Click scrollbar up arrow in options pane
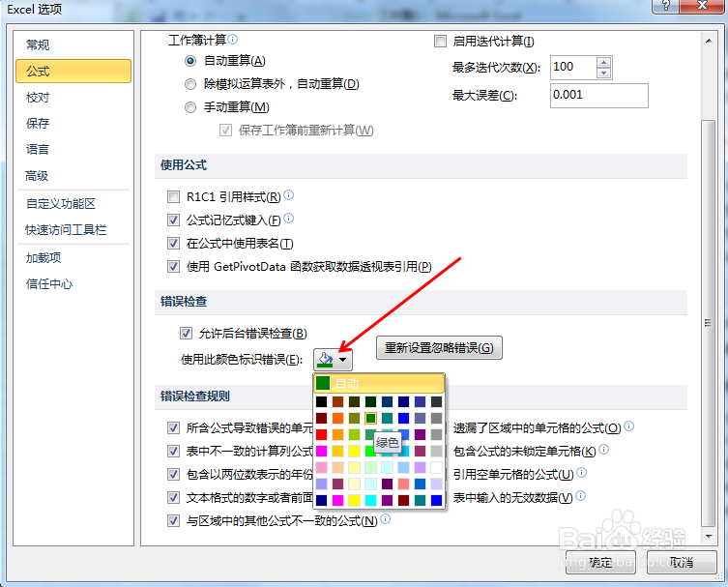This screenshot has height=587, width=728. [x=709, y=41]
